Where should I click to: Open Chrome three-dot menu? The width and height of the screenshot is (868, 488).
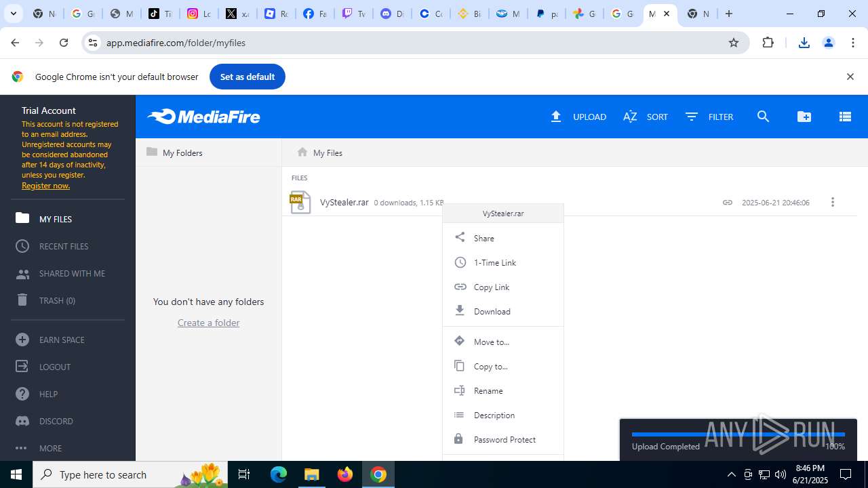click(x=853, y=43)
